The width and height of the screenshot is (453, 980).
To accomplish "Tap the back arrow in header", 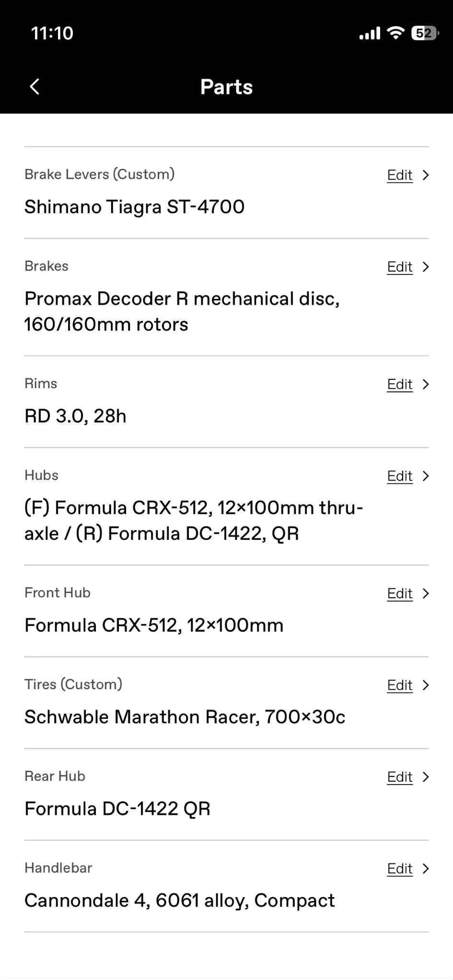I will (x=35, y=87).
